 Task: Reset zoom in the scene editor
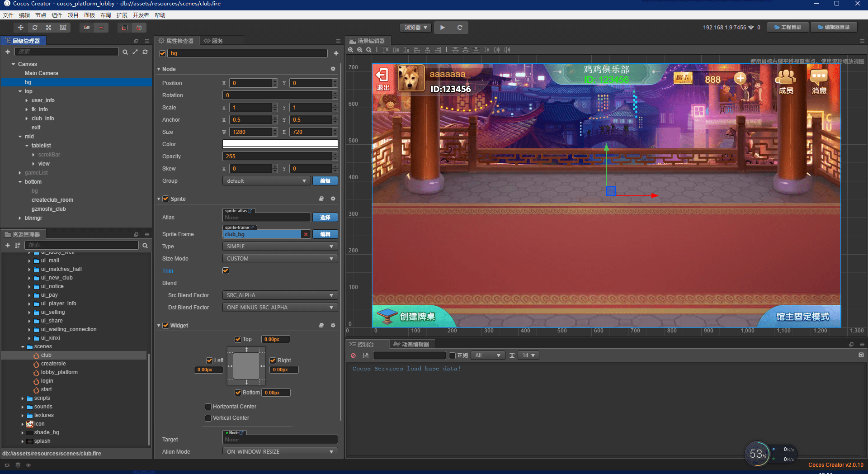pyautogui.click(x=369, y=50)
